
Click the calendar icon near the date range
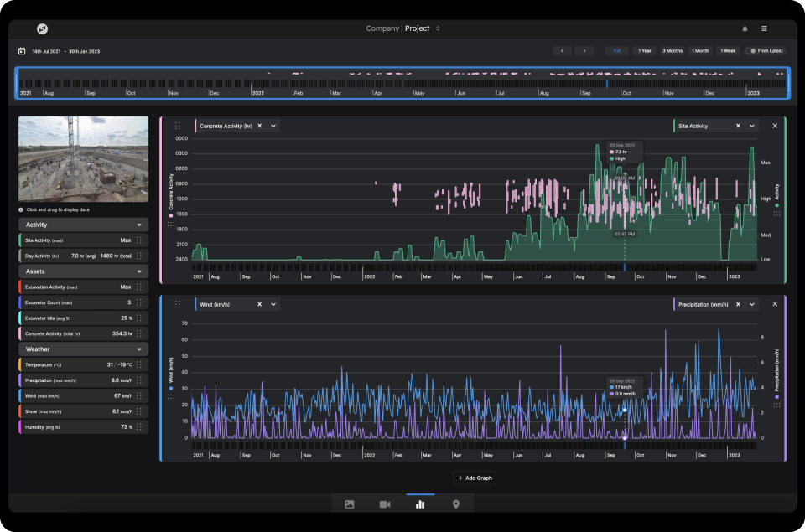[20, 50]
